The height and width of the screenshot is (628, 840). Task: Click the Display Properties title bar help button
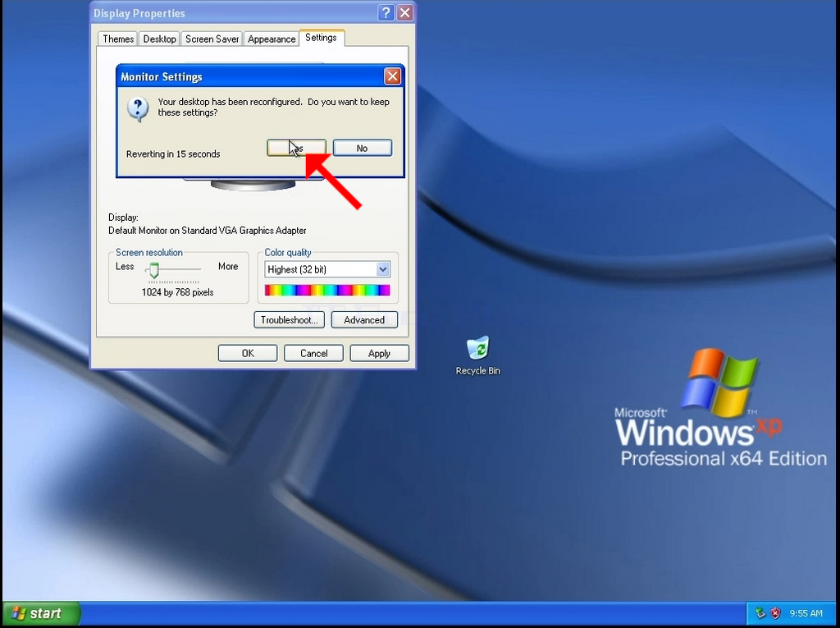(386, 13)
